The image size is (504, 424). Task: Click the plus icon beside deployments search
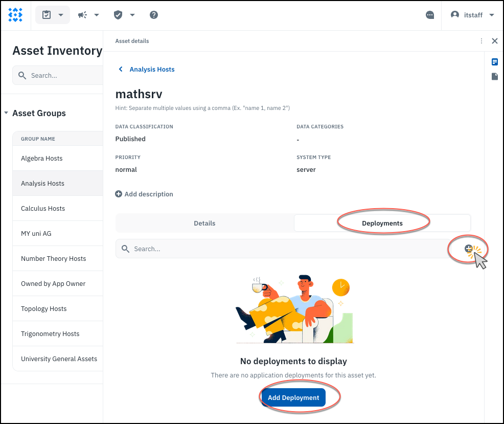coord(469,249)
